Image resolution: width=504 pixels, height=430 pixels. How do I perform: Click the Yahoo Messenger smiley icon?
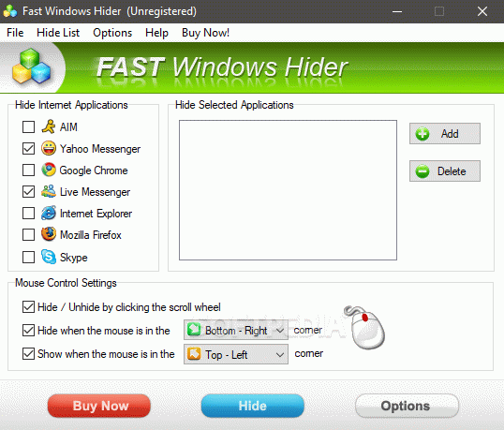(49, 148)
